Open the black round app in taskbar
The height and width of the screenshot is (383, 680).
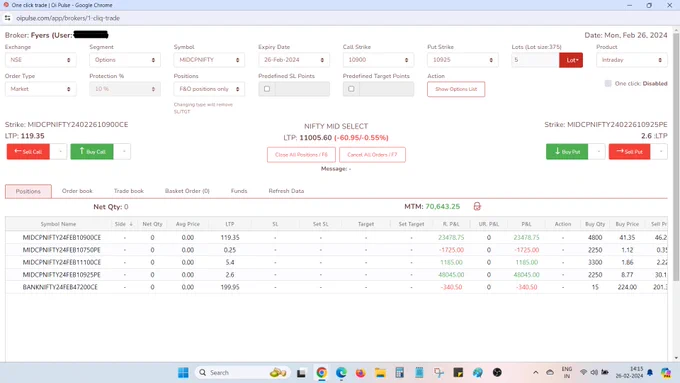[497, 373]
